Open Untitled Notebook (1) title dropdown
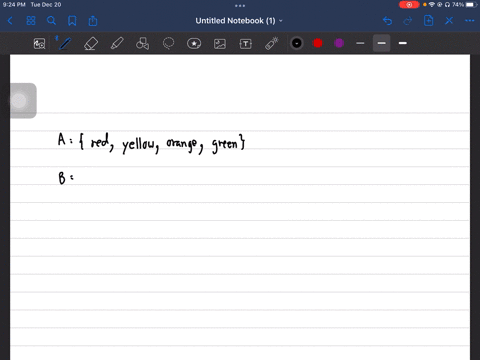Screen dimensions: 480x360 click(x=239, y=21)
